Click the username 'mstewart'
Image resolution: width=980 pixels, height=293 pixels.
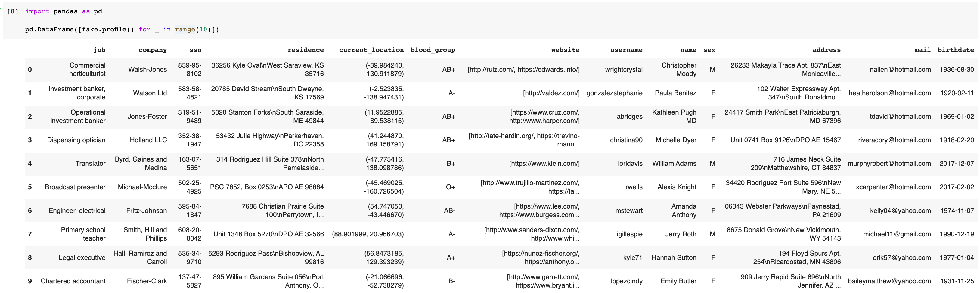[x=629, y=211]
